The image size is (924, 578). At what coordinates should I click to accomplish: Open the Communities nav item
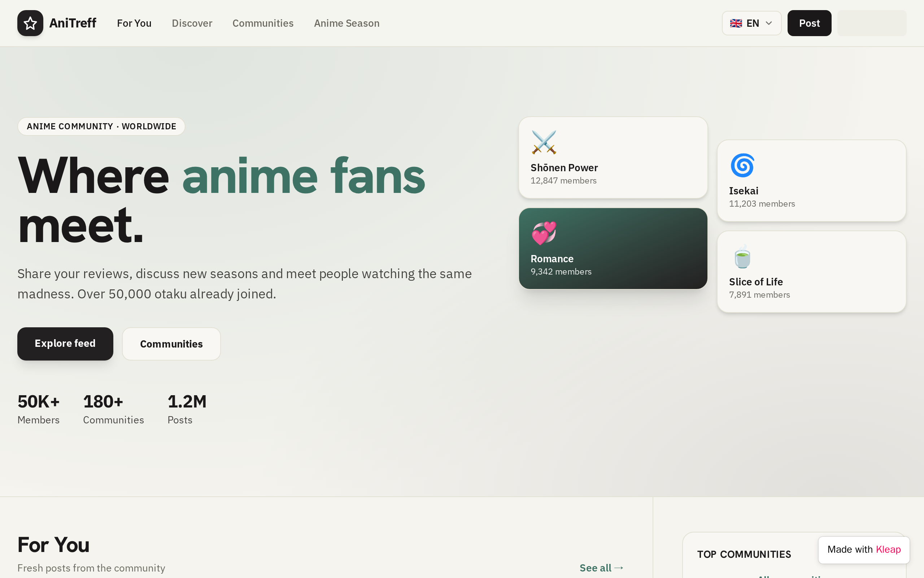click(263, 23)
